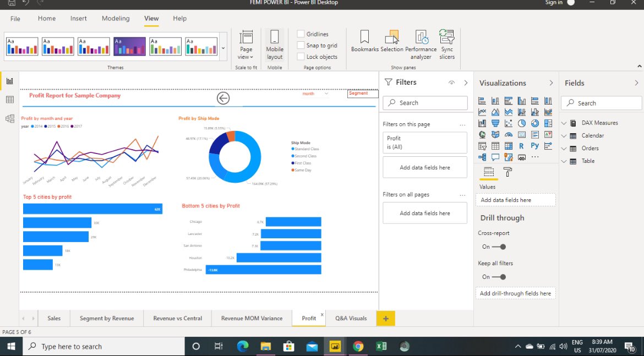
Task: Click the eye icon in Filters header
Action: (451, 83)
